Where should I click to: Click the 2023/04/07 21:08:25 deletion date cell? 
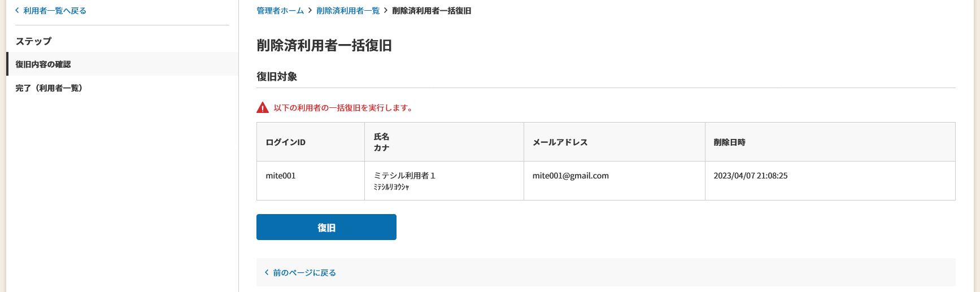click(830, 181)
